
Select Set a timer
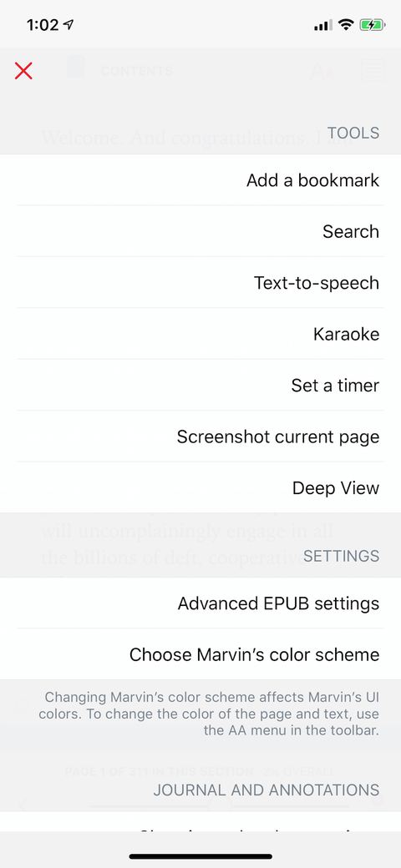[200, 386]
